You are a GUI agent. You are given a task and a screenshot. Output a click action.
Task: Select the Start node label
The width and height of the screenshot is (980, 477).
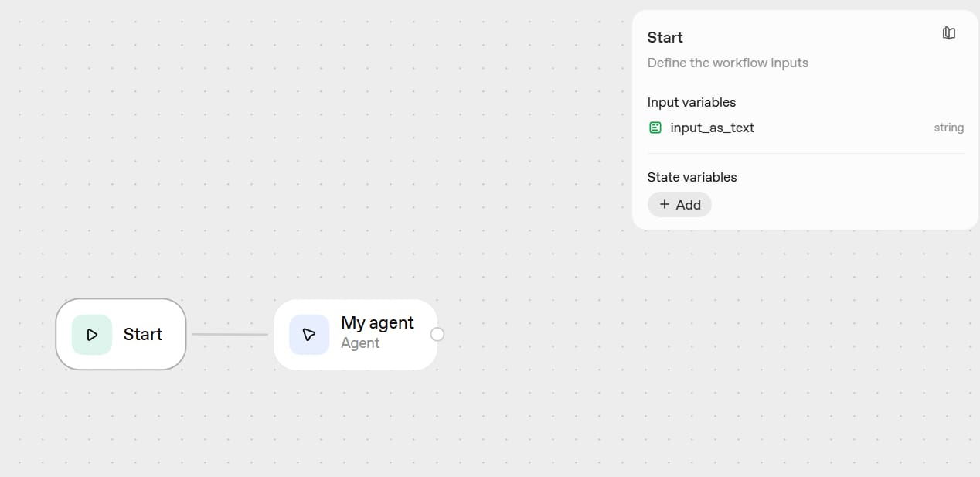click(143, 334)
